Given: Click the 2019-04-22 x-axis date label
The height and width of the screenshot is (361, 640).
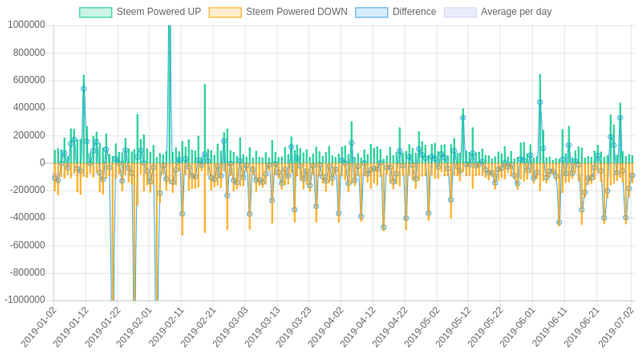Looking at the screenshot, I should [x=390, y=328].
